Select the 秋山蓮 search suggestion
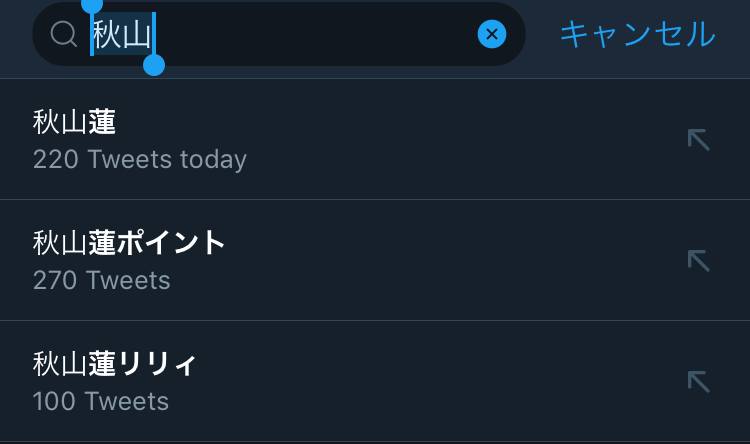Image resolution: width=750 pixels, height=444 pixels. [x=75, y=123]
